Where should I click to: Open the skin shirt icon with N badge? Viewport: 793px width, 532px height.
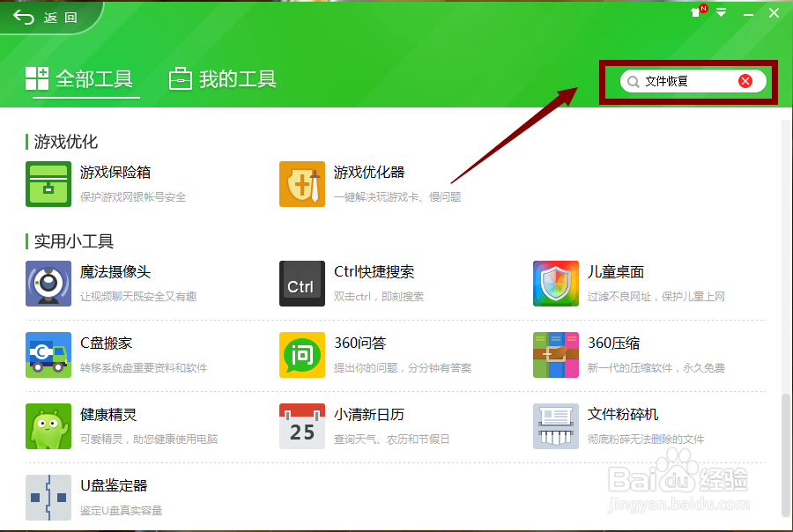(698, 11)
